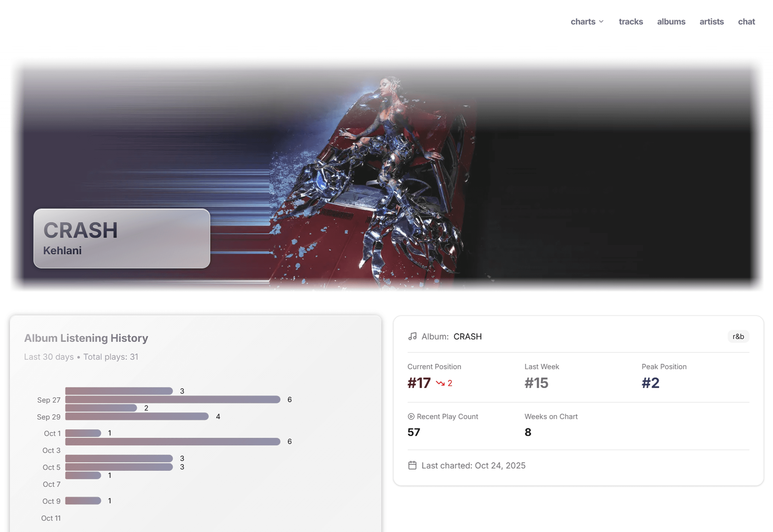Image resolution: width=773 pixels, height=532 pixels.
Task: Expand the Album Listening History section
Action: click(x=86, y=338)
